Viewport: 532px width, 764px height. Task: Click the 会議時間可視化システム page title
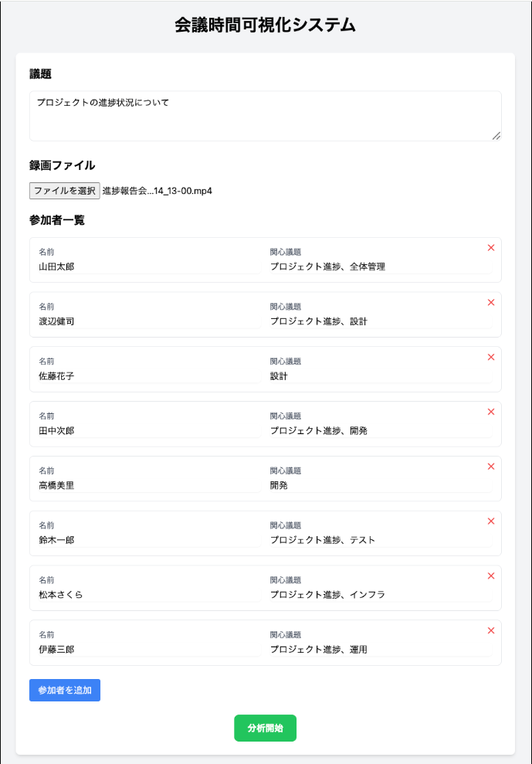[x=266, y=25]
